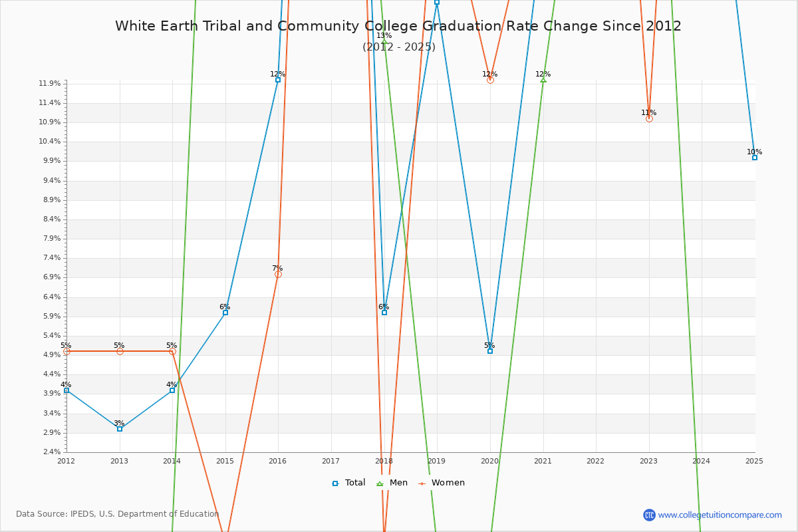Select the Women 5% point at 2012
The width and height of the screenshot is (798, 532).
click(x=66, y=351)
